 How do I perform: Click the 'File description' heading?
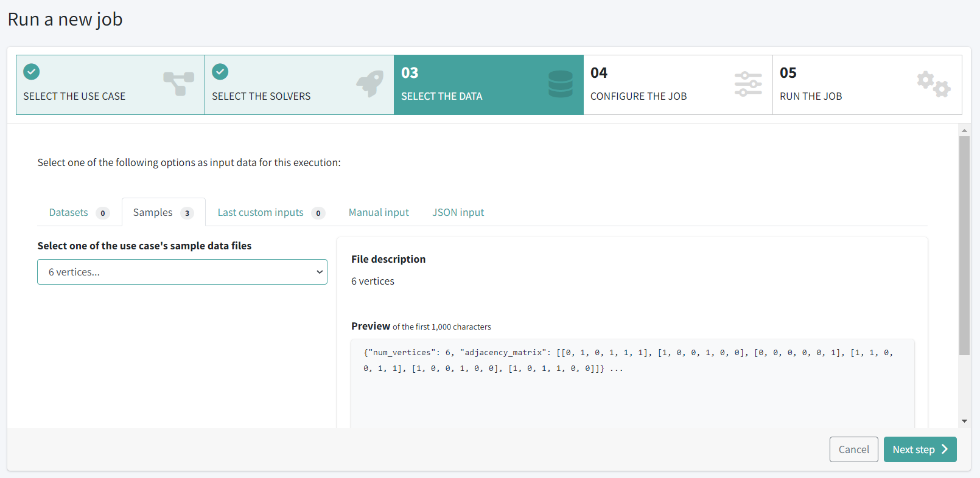[388, 259]
